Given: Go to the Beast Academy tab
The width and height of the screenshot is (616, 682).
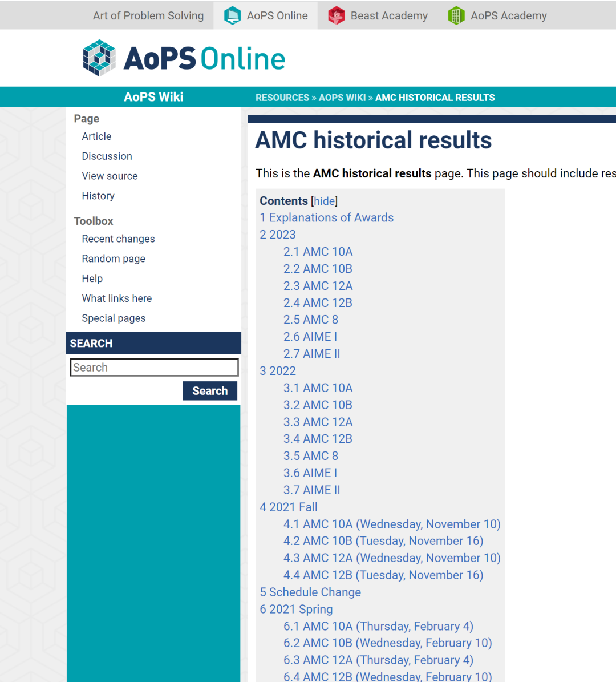Looking at the screenshot, I should point(378,15).
